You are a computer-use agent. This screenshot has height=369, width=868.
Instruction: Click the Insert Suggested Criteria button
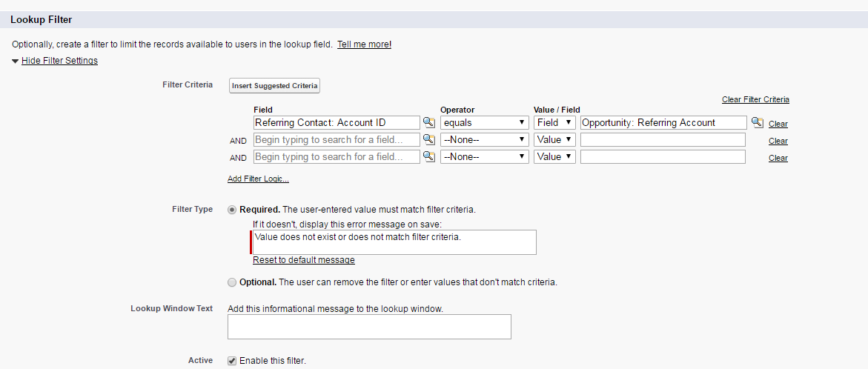274,86
